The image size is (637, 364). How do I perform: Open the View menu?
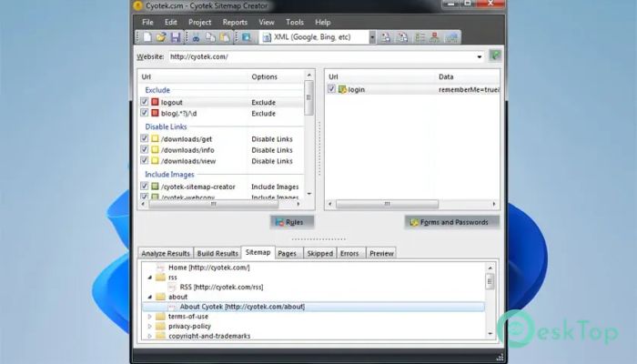point(267,23)
